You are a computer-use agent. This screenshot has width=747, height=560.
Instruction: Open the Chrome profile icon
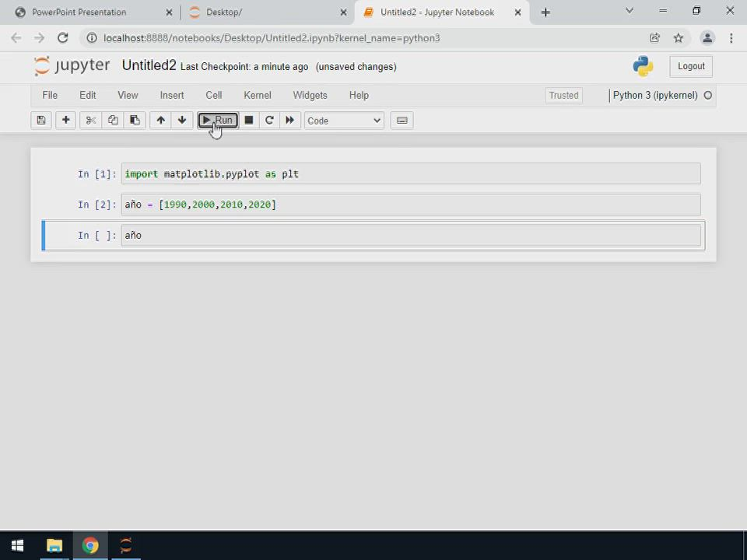tap(707, 38)
